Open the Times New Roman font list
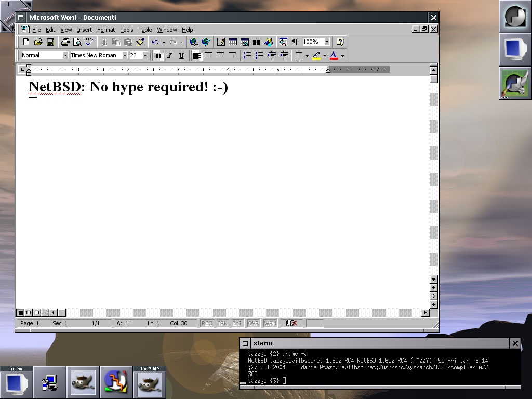The width and height of the screenshot is (532, 399). [125, 55]
